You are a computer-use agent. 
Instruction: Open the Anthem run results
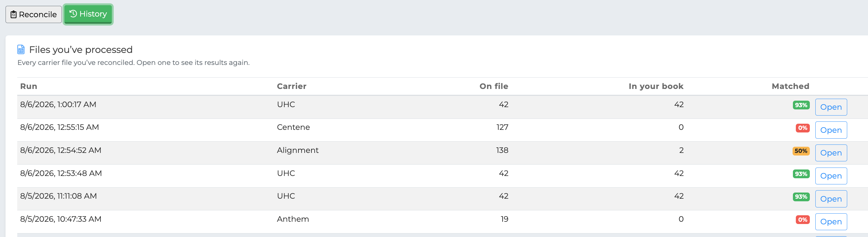pos(831,221)
